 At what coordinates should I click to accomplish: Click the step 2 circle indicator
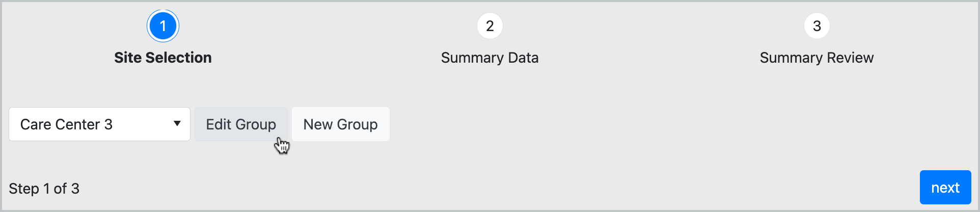(489, 26)
